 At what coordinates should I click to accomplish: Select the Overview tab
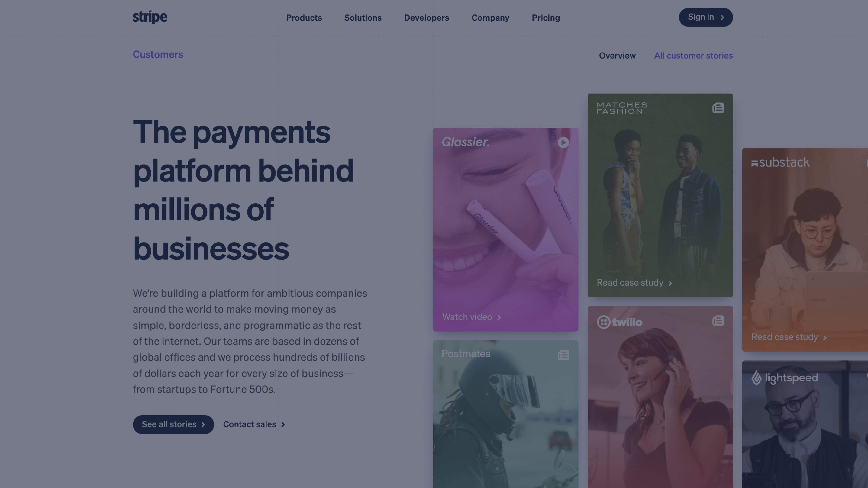[x=617, y=56]
